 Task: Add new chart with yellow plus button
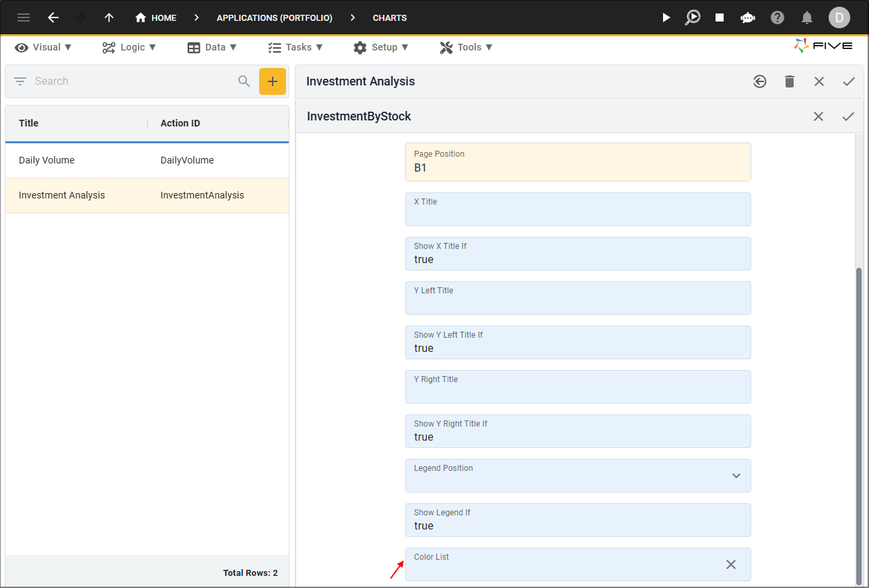tap(273, 81)
